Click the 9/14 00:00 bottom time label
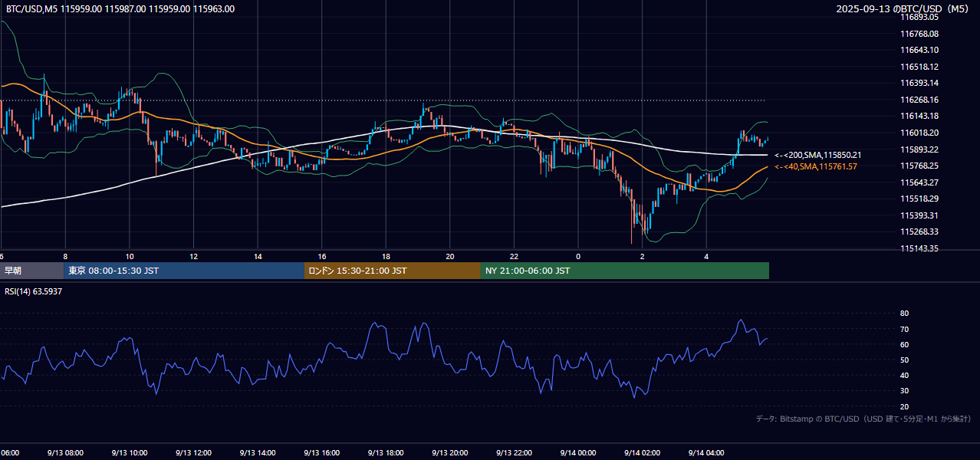Screen dimensions: 980x460 coord(578,453)
